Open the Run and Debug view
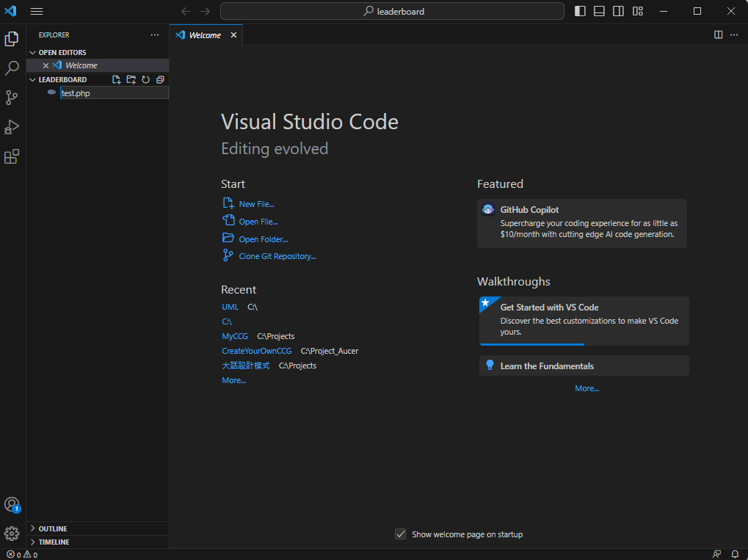The width and height of the screenshot is (748, 560). (x=12, y=127)
